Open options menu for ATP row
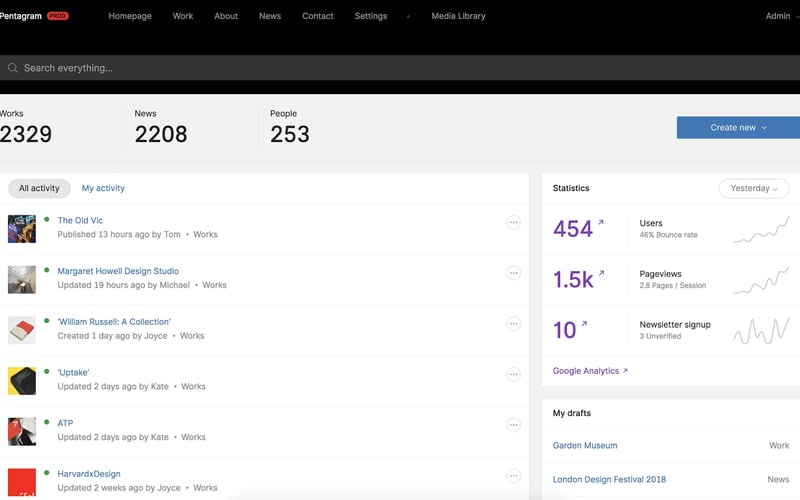Image resolution: width=800 pixels, height=500 pixels. pos(513,425)
